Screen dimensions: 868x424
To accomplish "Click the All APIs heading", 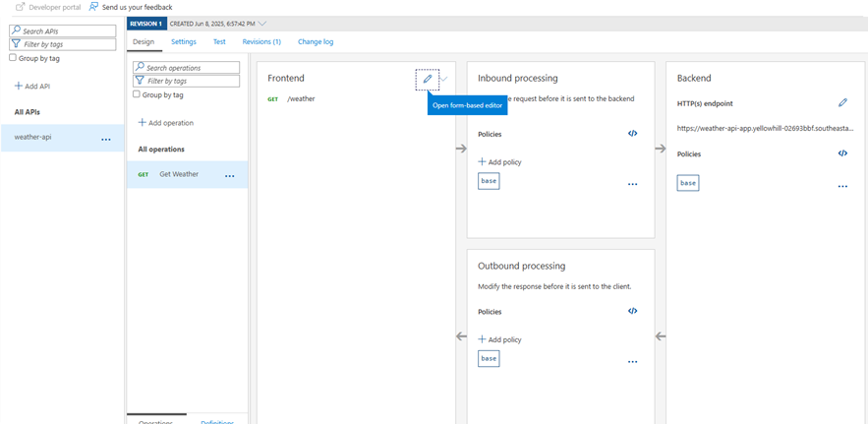I will click(28, 112).
